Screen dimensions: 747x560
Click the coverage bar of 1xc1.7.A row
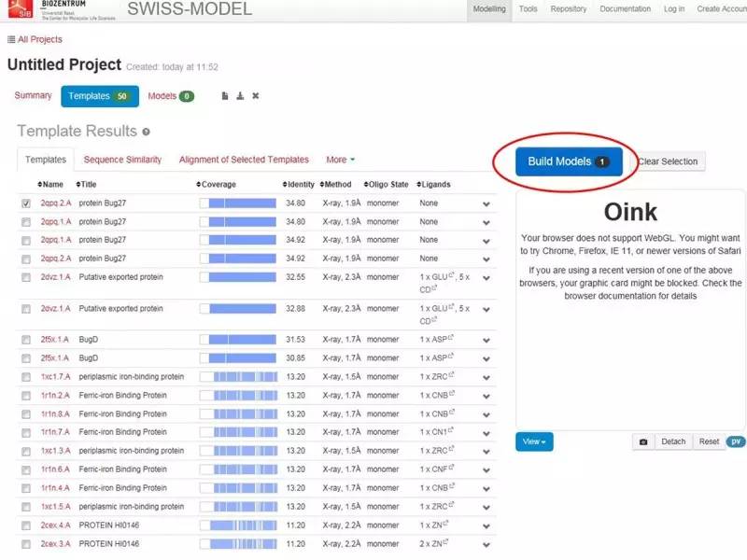[238, 377]
